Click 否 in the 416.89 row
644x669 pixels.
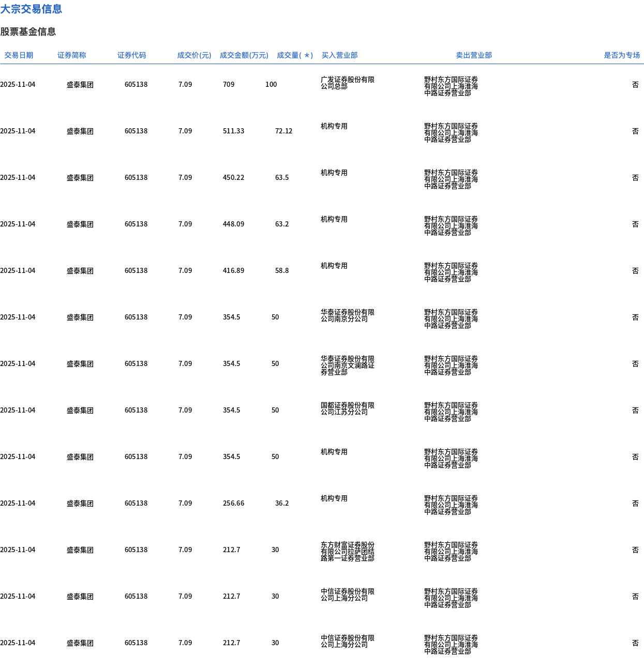click(x=635, y=271)
